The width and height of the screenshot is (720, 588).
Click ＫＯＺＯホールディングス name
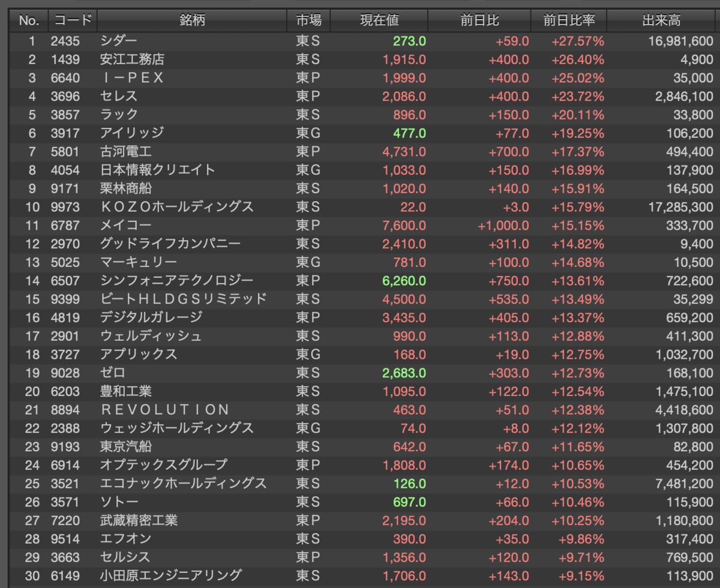pyautogui.click(x=177, y=207)
